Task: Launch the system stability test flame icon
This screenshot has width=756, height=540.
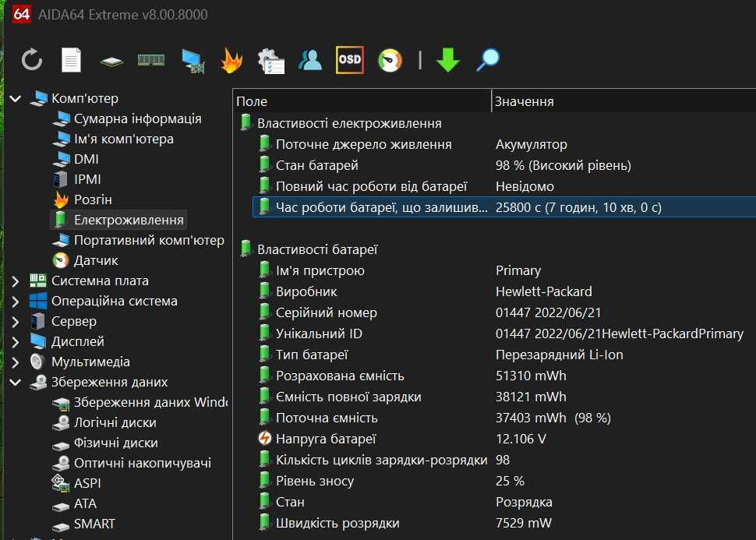Action: point(231,60)
